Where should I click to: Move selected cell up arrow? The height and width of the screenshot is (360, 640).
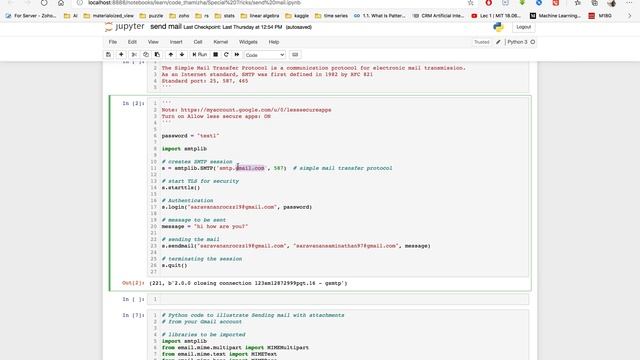pos(171,55)
